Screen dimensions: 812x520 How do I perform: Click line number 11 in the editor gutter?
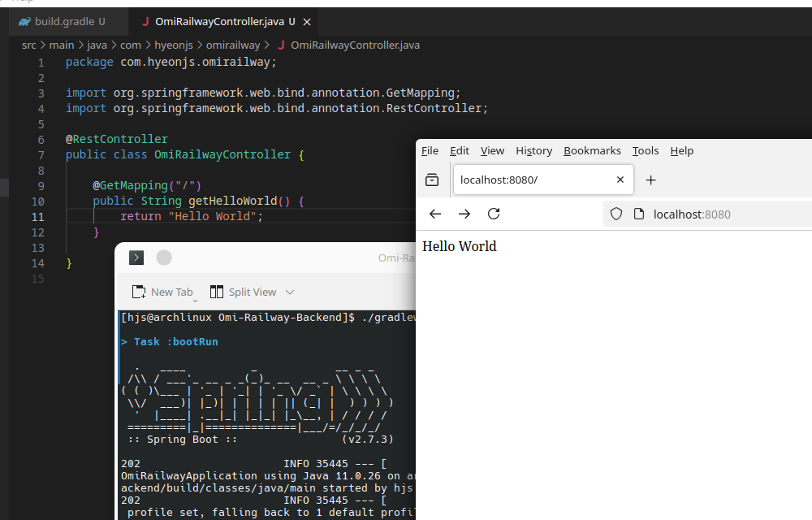tap(38, 217)
